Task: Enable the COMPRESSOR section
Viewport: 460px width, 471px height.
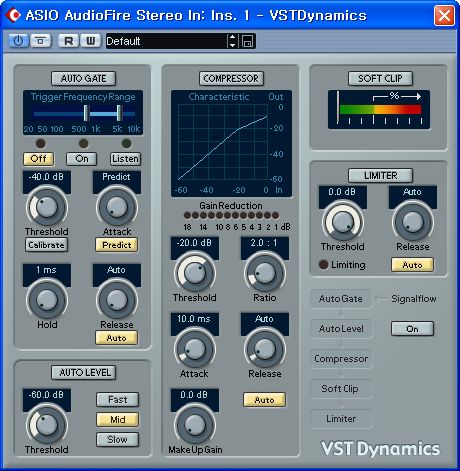Action: (x=231, y=79)
